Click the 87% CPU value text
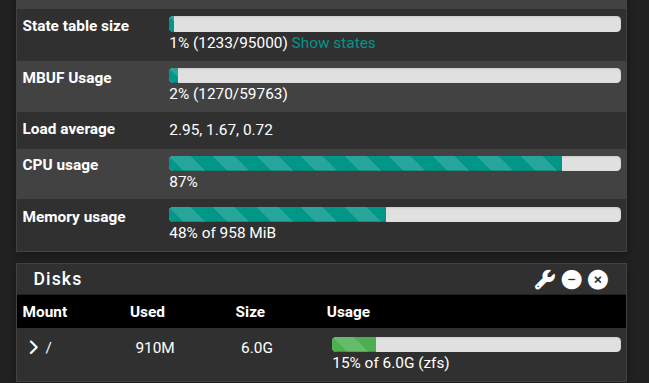649x383 pixels. [183, 182]
